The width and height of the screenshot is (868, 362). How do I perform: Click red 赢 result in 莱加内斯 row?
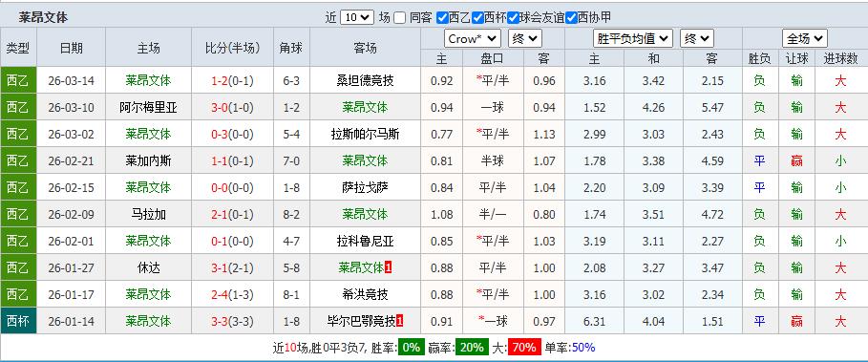point(796,161)
